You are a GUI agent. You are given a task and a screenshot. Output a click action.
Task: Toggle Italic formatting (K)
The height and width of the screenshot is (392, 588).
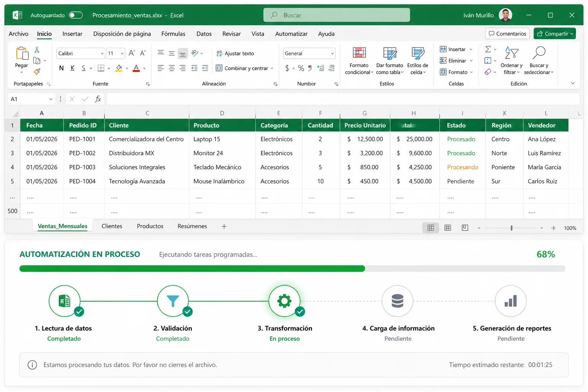coord(72,68)
